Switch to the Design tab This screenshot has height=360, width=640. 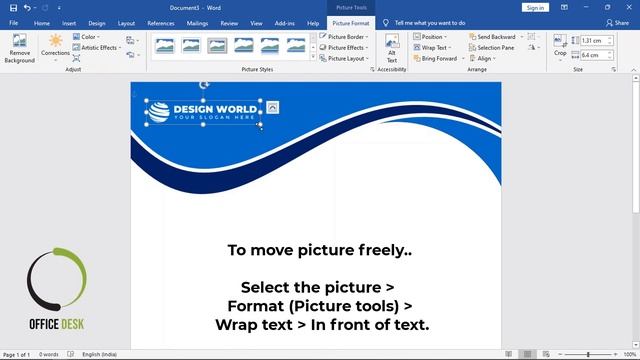point(97,23)
